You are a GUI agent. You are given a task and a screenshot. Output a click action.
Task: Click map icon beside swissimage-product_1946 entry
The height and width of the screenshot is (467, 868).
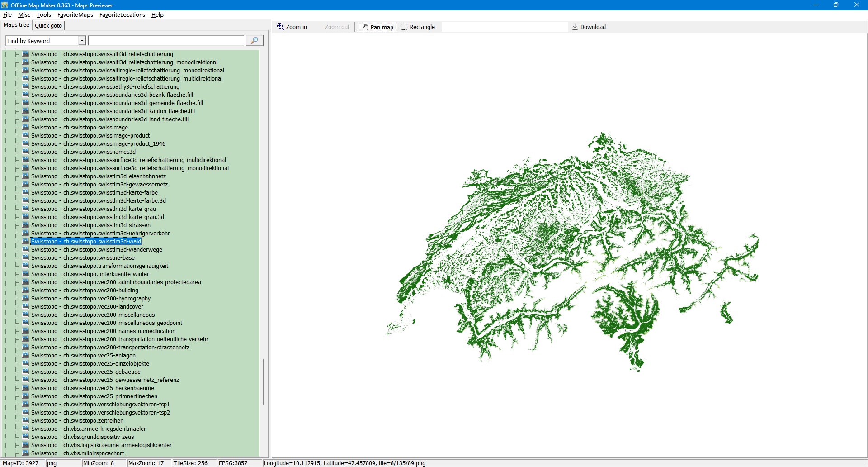pos(26,143)
